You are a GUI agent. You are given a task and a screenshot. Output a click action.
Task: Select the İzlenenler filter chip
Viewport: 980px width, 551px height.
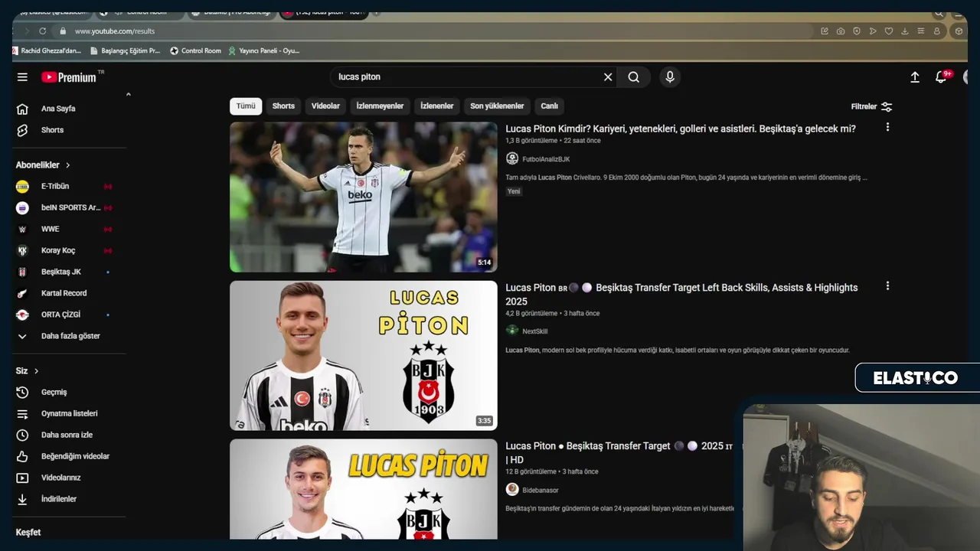tap(437, 106)
